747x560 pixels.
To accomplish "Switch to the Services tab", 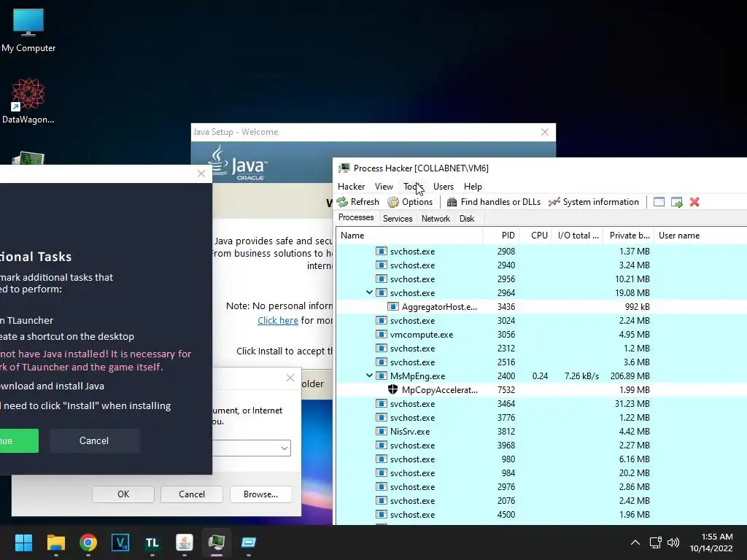I will coord(398,219).
